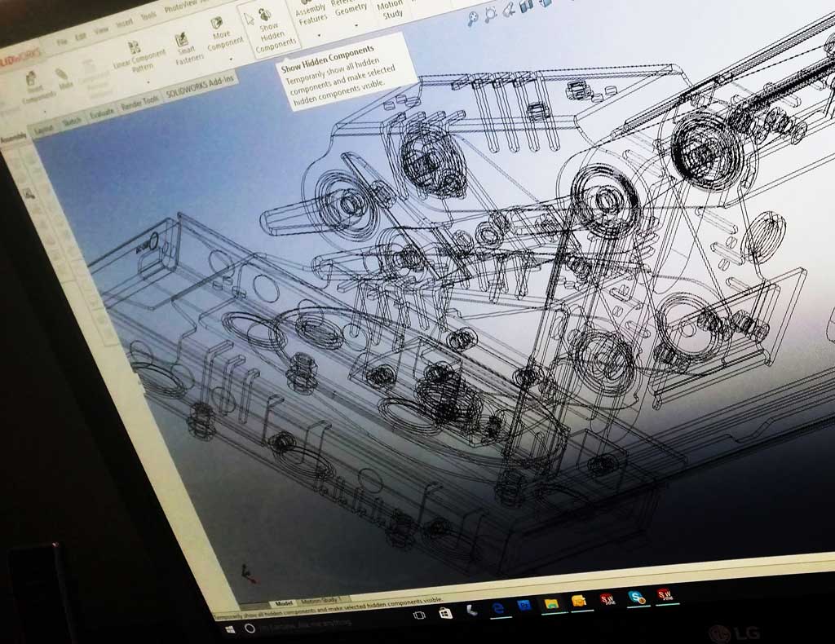The height and width of the screenshot is (644, 835).
Task: Click the SW 2016 taskbar icon right of Skype
Action: [x=665, y=594]
